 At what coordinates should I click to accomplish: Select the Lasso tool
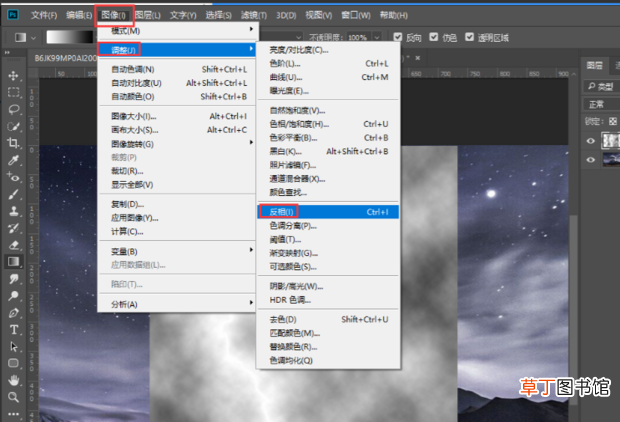click(x=13, y=109)
